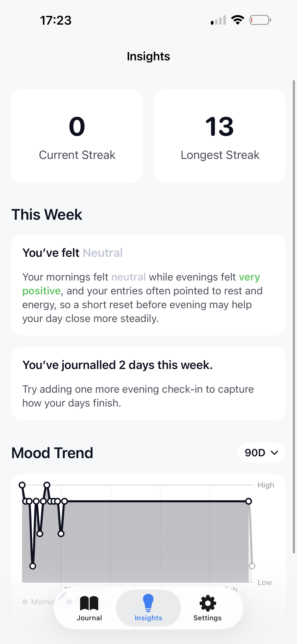Viewport: 297px width, 644px height.
Task: Switch to the Journal tab
Action: pyautogui.click(x=89, y=610)
